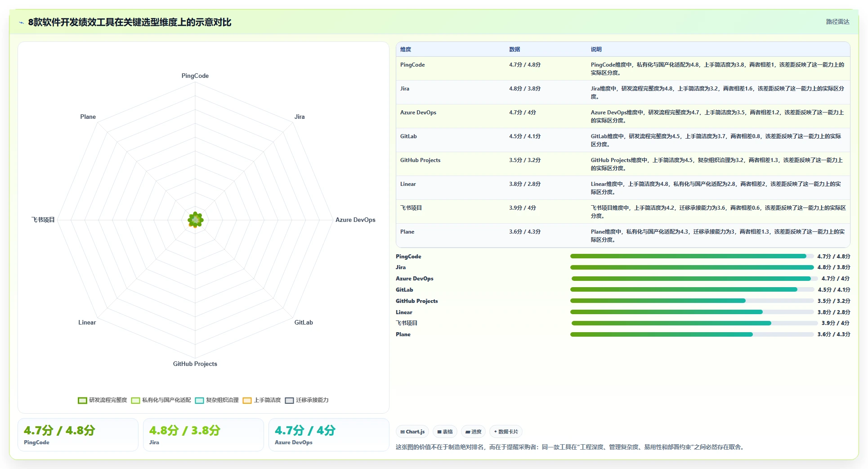Click the GitHub Projects label in the progress list
The height and width of the screenshot is (469, 868).
(x=417, y=301)
